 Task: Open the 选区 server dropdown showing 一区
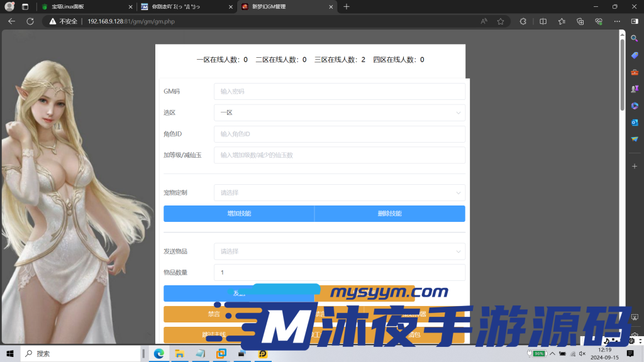pyautogui.click(x=340, y=112)
